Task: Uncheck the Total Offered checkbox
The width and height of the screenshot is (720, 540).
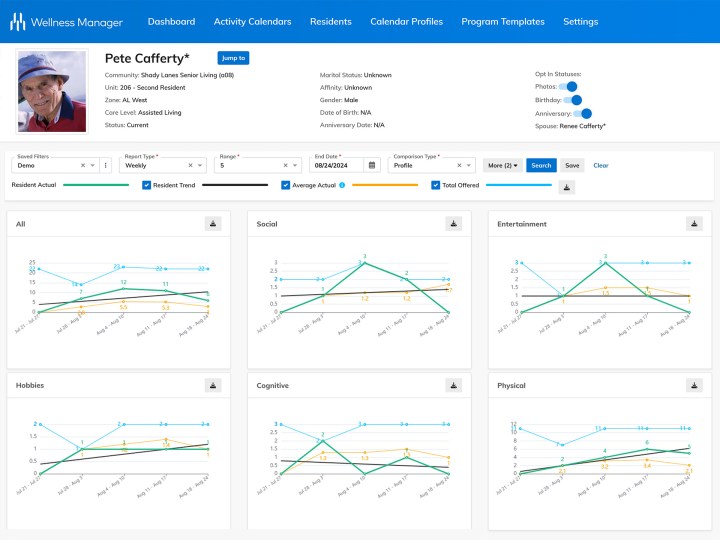Action: [436, 185]
